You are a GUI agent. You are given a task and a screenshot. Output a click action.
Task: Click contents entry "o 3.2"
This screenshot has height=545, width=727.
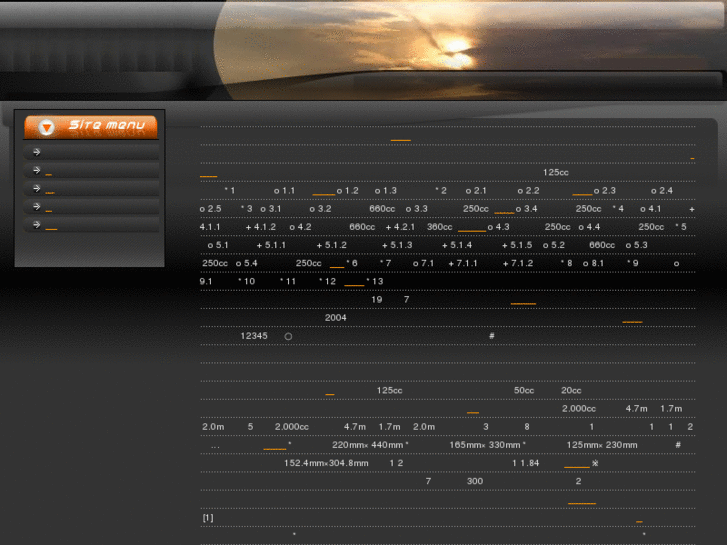point(320,209)
